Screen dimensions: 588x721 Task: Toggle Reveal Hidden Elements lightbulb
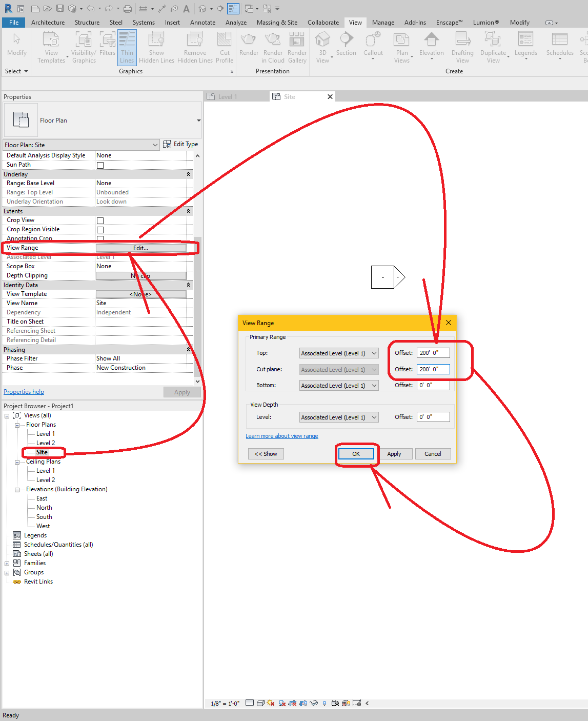[324, 703]
